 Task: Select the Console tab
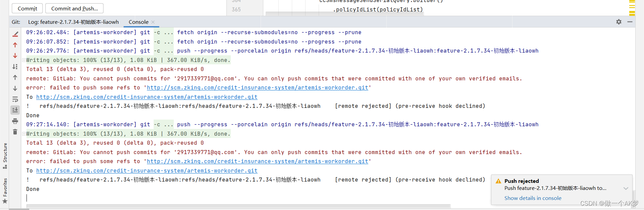[139, 22]
